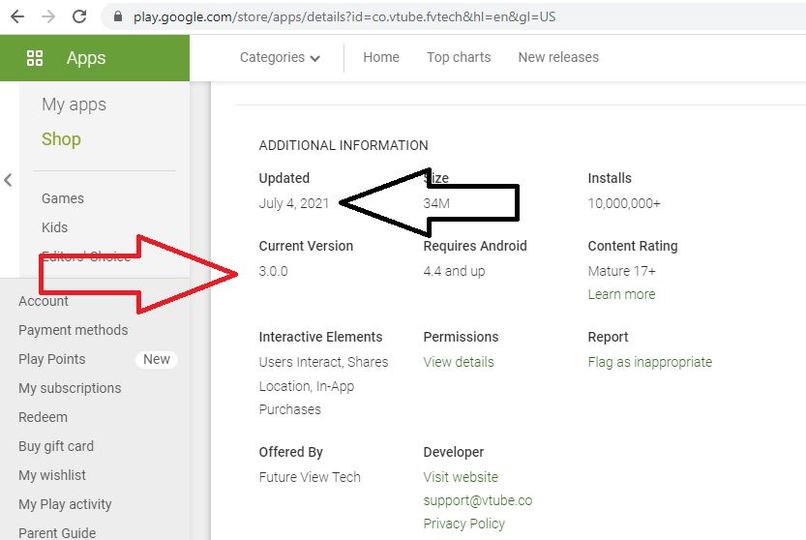This screenshot has height=540, width=806.
Task: Open the Games category
Action: coord(63,198)
